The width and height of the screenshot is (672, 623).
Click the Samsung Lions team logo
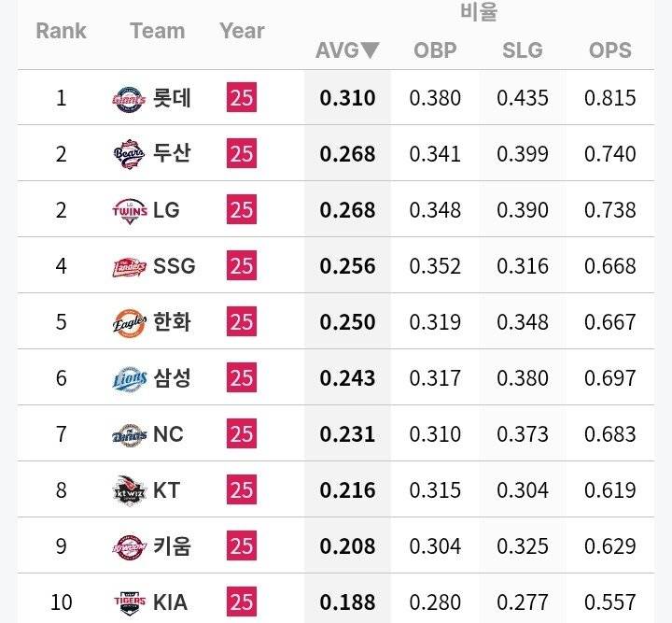coord(129,378)
